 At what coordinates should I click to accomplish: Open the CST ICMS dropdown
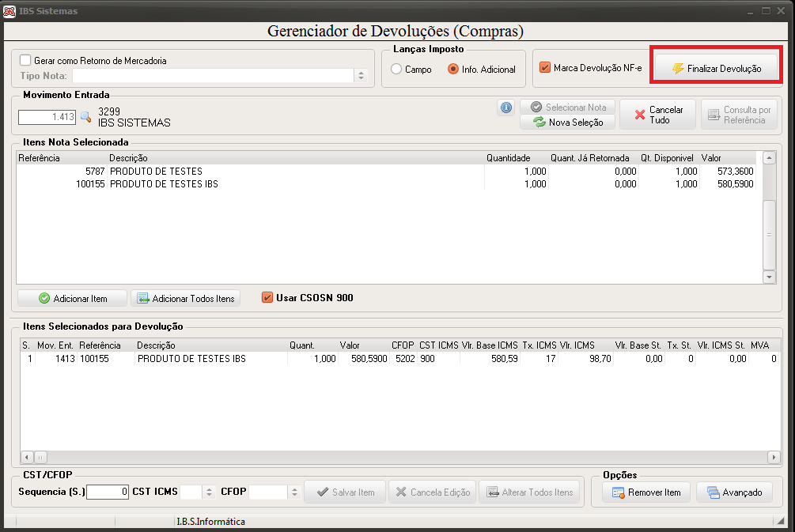click(209, 492)
